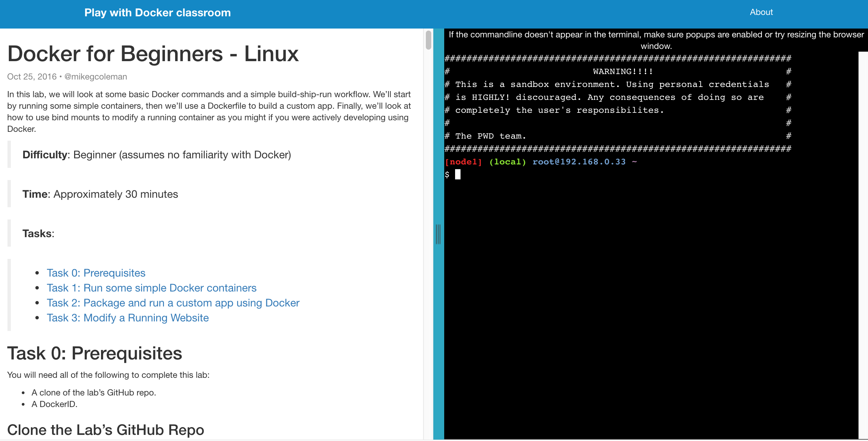Click the @mikegcoleman author name
Viewport: 868px width, 441px height.
(x=96, y=76)
